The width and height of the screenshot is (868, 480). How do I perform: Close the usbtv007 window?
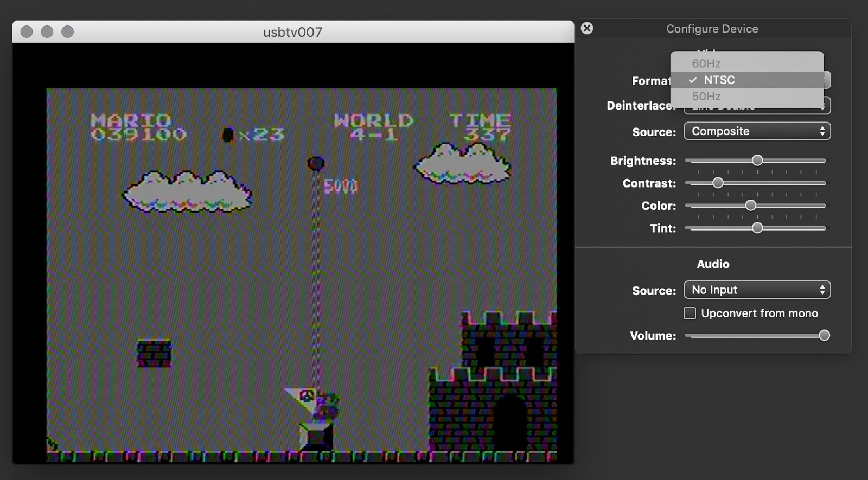pos(27,32)
